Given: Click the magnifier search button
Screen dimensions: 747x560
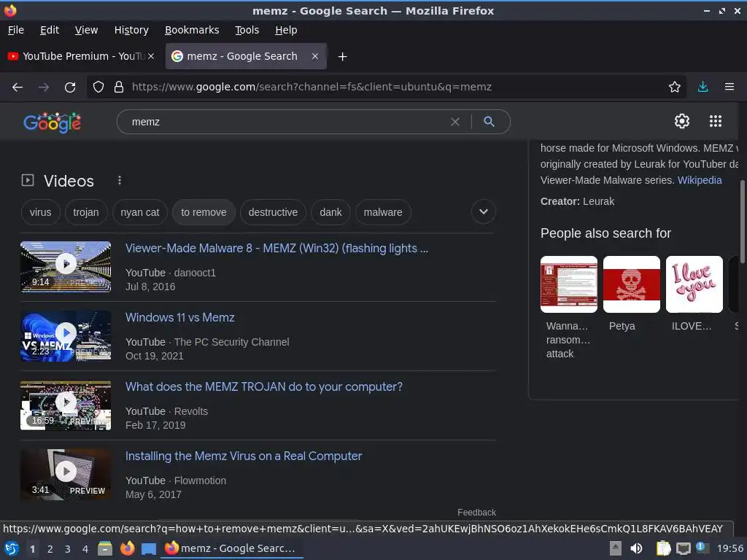Looking at the screenshot, I should (x=489, y=122).
